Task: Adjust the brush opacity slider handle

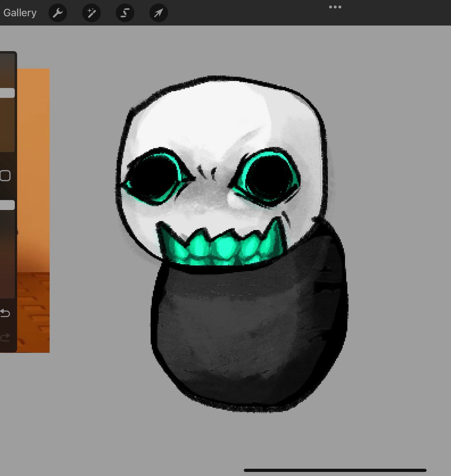Action: (x=7, y=205)
